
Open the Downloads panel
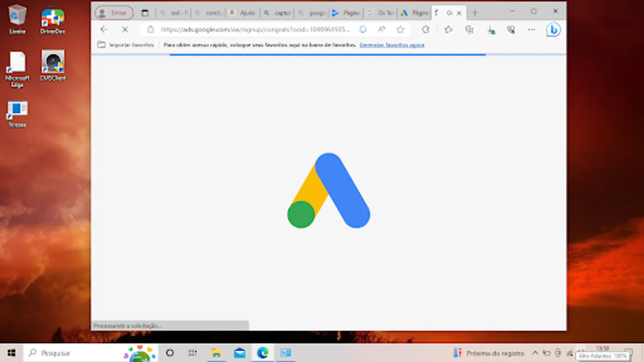coord(491,30)
